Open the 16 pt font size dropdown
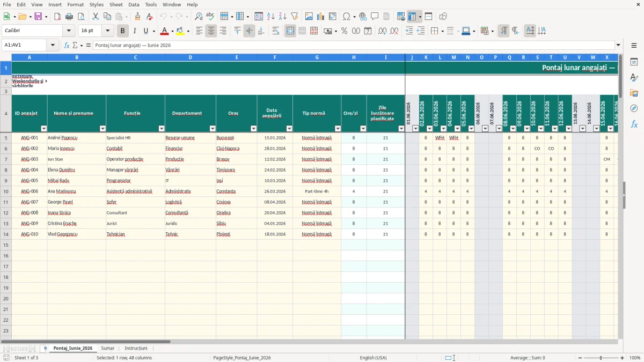This screenshot has width=644, height=362. (108, 31)
